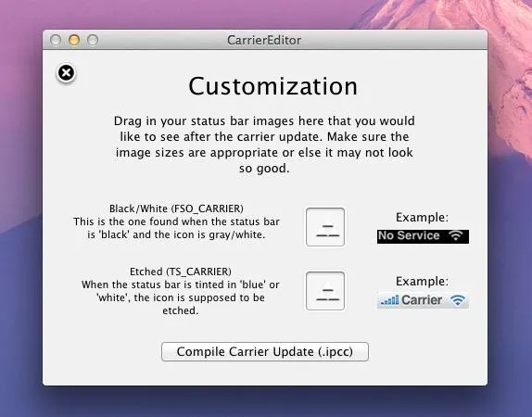Image resolution: width=532 pixels, height=417 pixels.
Task: Click the drag-in instructions paragraph
Action: (x=264, y=145)
